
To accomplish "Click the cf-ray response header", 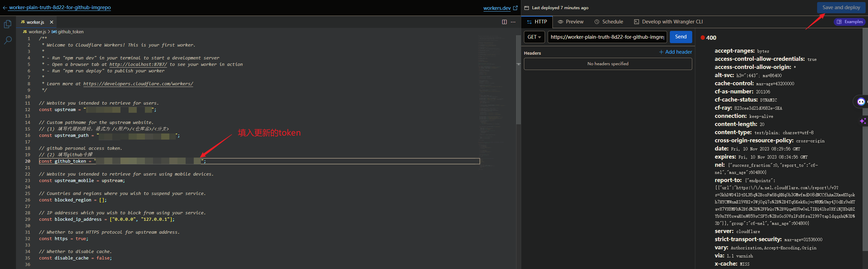I will click(x=748, y=108).
